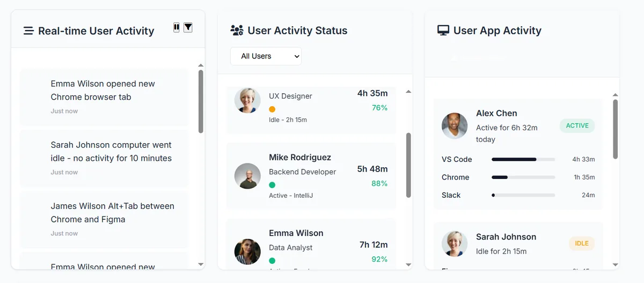
Task: Click the 'User Activity Status' heading
Action: point(297,31)
